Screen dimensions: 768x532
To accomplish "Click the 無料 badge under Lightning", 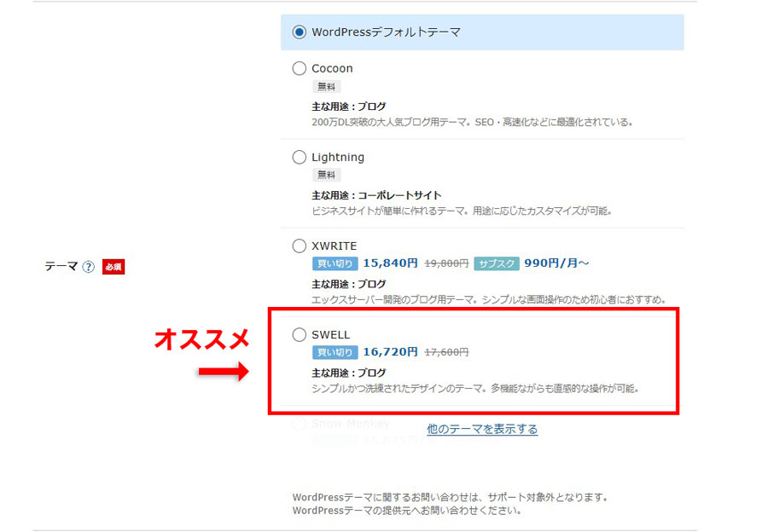I will pyautogui.click(x=326, y=175).
